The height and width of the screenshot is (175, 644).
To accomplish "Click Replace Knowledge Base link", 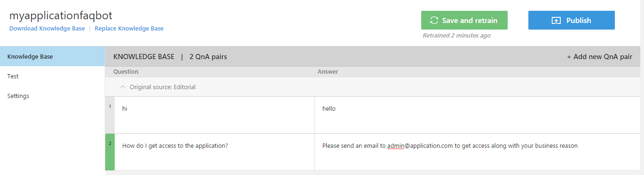I will 129,29.
